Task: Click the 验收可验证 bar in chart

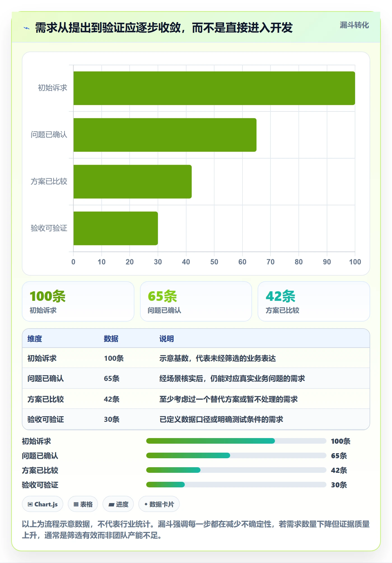Action: tap(116, 228)
